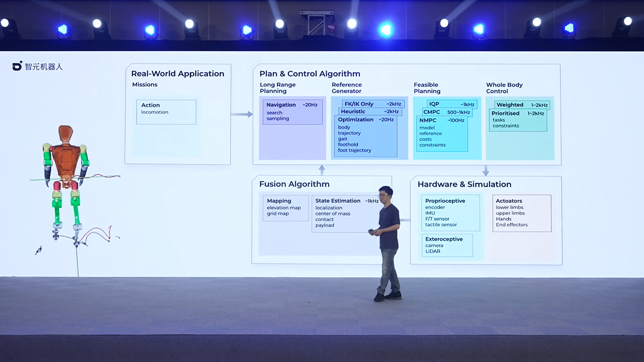Click "gait" under Optimization
644x362 pixels.
coord(342,139)
